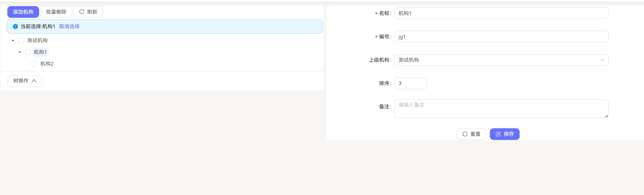This screenshot has width=644, height=195.
Task: Select the radio button next to 测试机构
Action: click(x=21, y=40)
